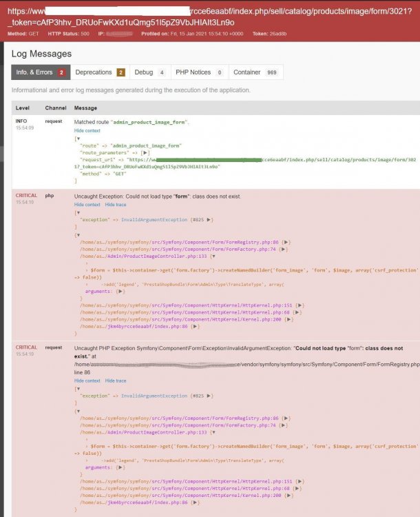This screenshot has width=420, height=517.
Task: Expand arguments of the request critical trace
Action: [x=120, y=467]
